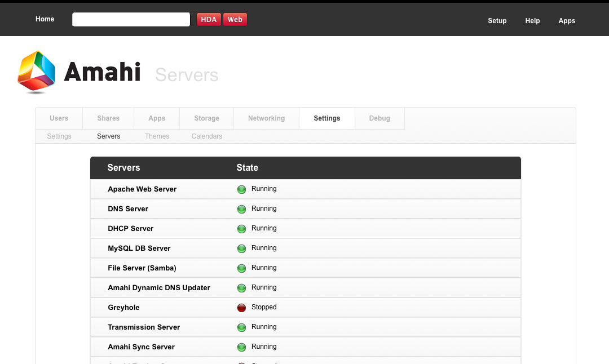
Task: Click the red HDA search button
Action: pos(209,19)
